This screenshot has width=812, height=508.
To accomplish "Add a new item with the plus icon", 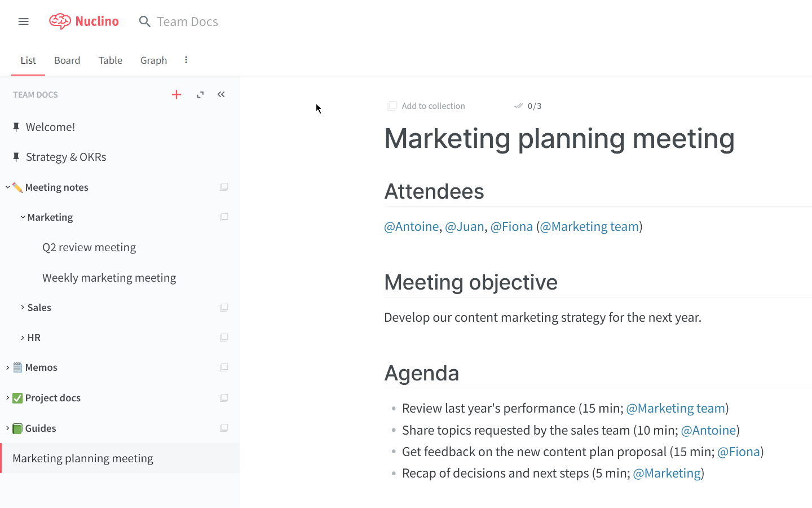I will tap(176, 95).
